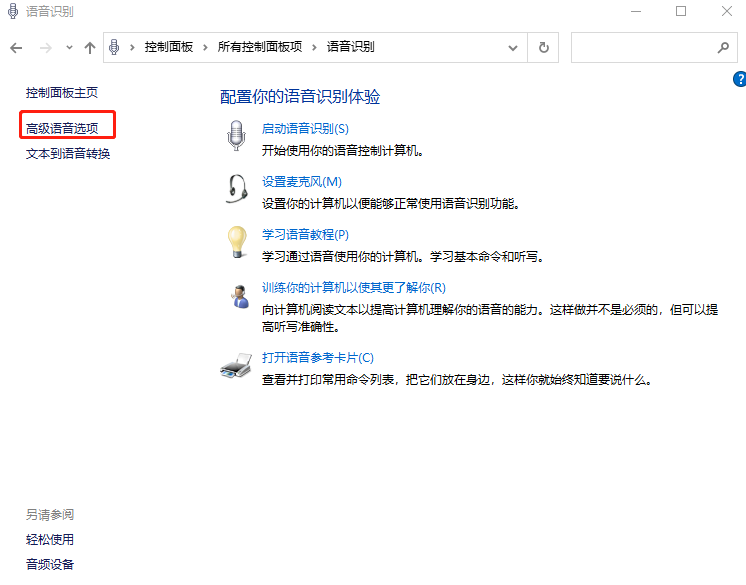The height and width of the screenshot is (585, 746).
Task: Click the magnifier icon in the search box
Action: [723, 47]
